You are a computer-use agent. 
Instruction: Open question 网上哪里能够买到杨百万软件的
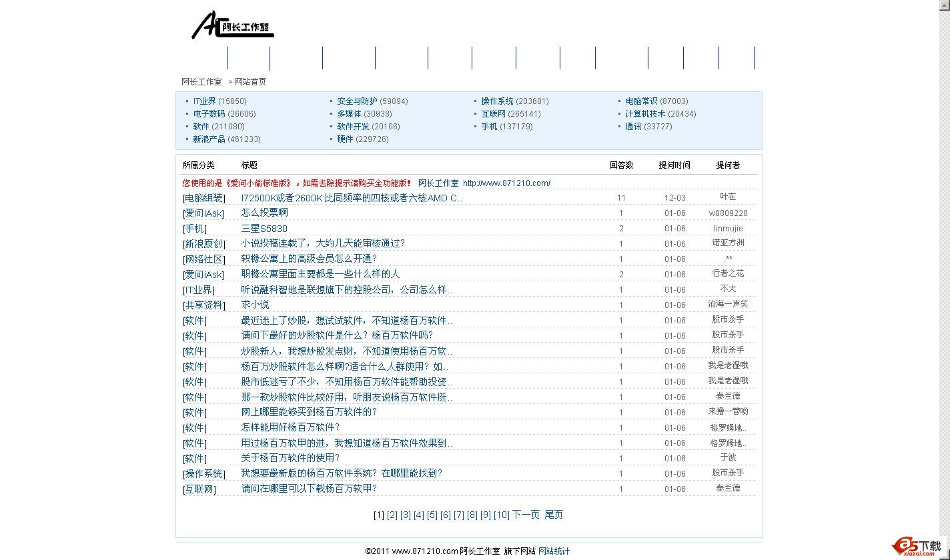coord(310,412)
